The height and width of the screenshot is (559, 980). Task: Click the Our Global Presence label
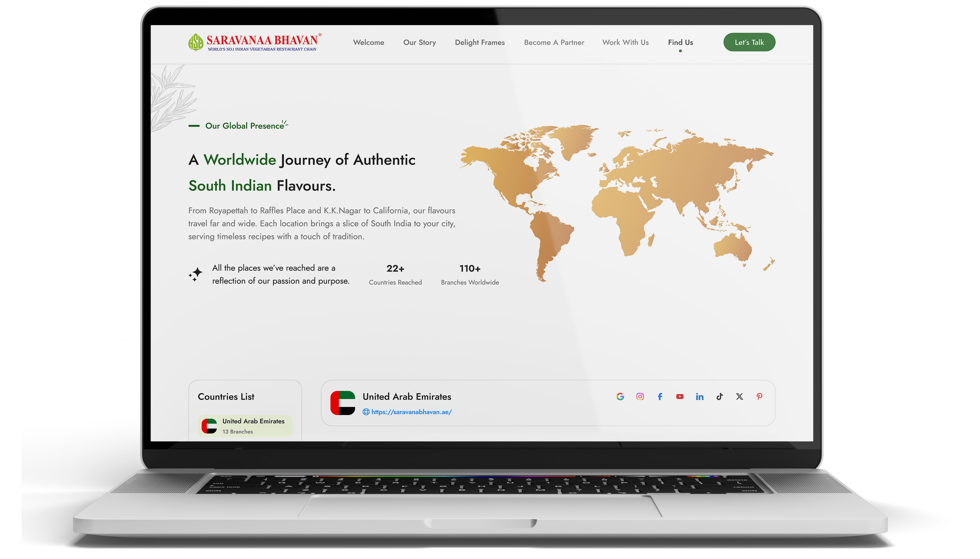point(244,125)
